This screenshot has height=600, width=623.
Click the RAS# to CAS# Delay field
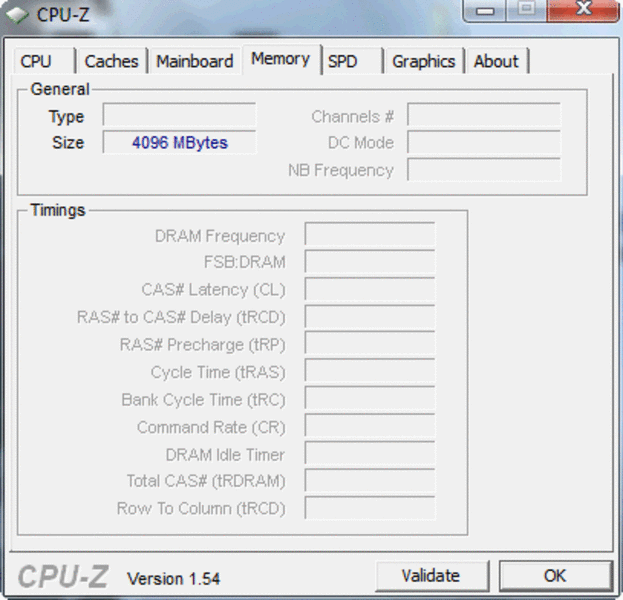[370, 317]
